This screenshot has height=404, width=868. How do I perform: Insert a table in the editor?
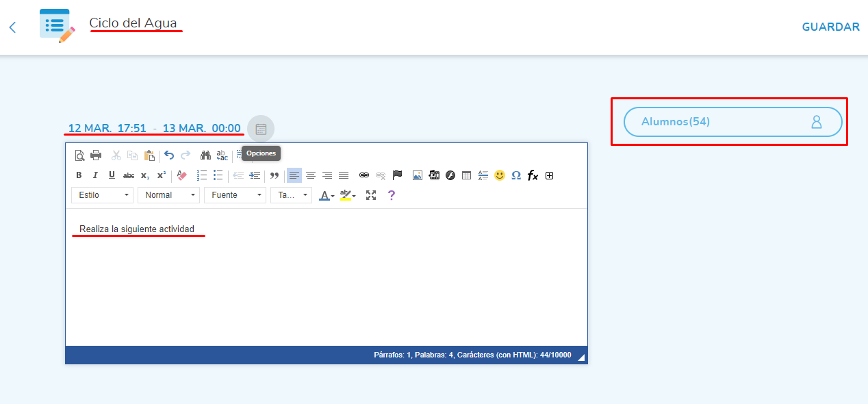(x=466, y=175)
